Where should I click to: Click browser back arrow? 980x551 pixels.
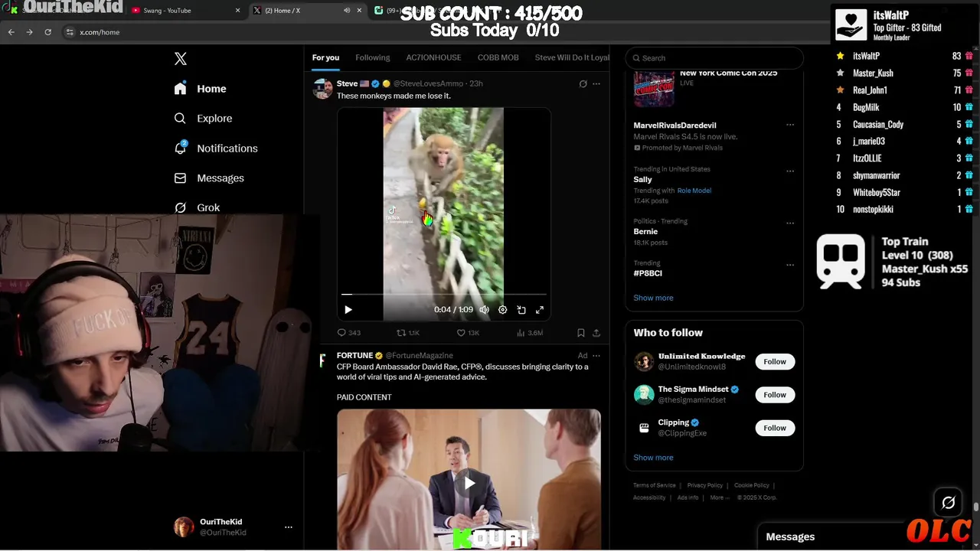pos(11,32)
